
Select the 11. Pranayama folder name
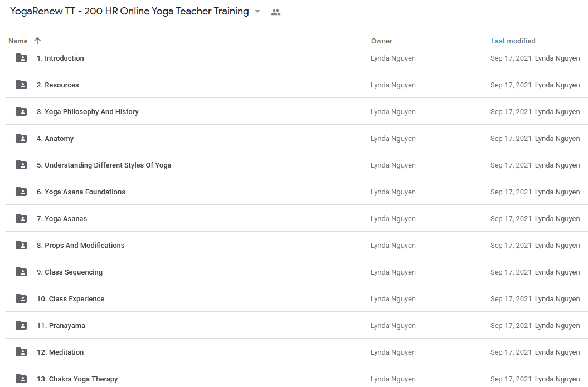61,325
